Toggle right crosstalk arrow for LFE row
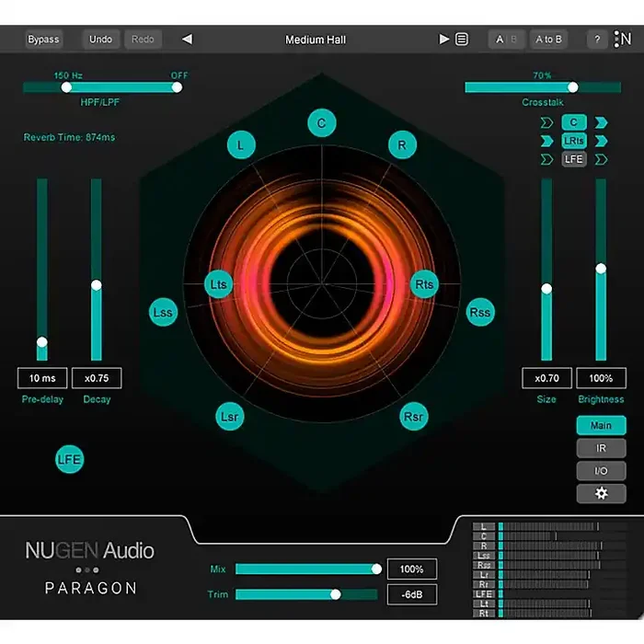644x644 pixels. (602, 159)
